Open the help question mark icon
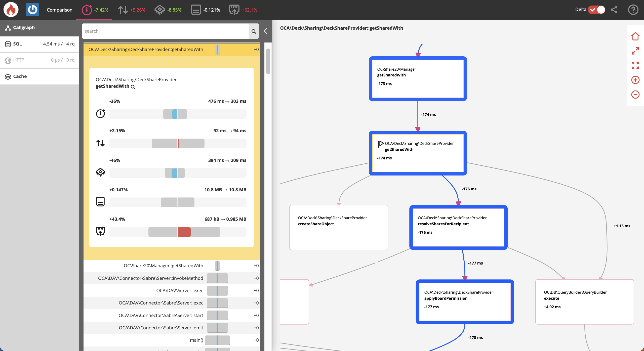Screen dimensions: 644x351 (x=633, y=10)
